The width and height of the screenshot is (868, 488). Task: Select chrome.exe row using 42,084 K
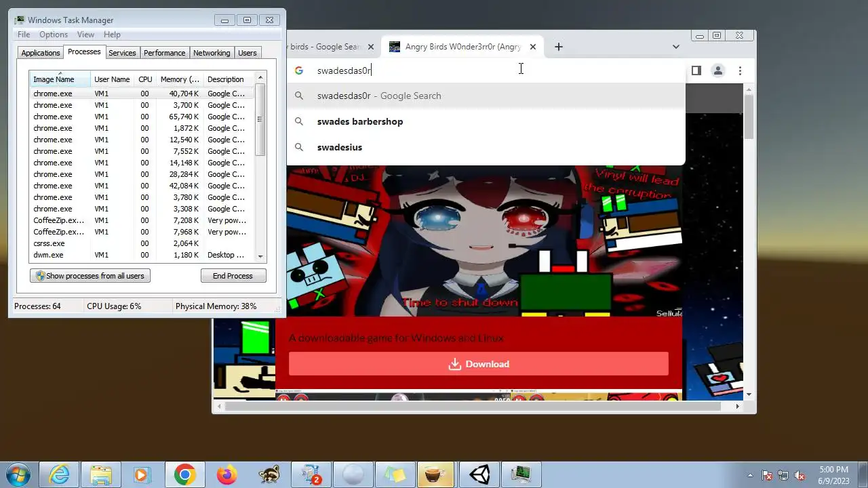[141, 186]
